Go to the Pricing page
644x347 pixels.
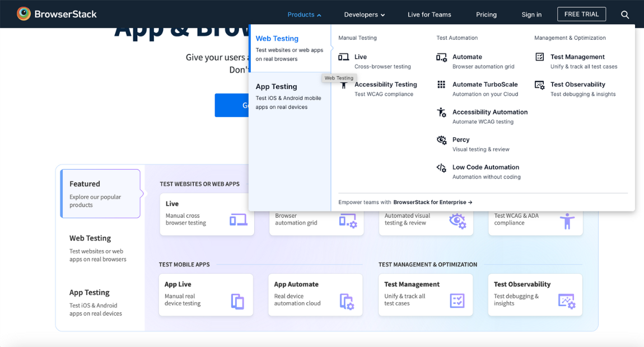486,15
